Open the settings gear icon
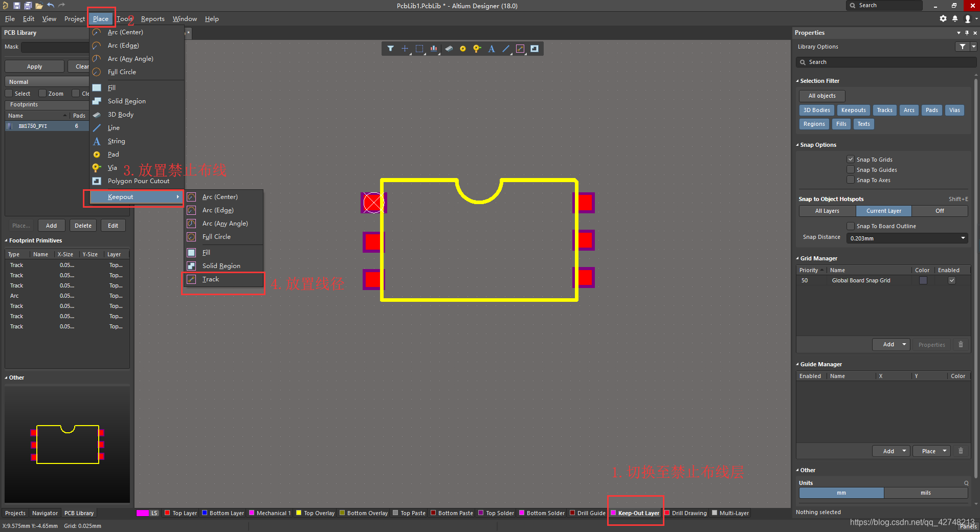Image resolution: width=980 pixels, height=532 pixels. [943, 19]
